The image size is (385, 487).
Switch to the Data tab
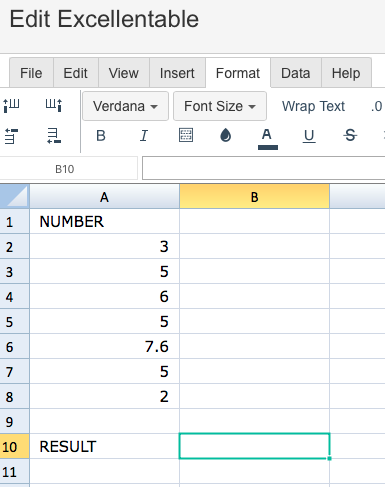click(296, 73)
